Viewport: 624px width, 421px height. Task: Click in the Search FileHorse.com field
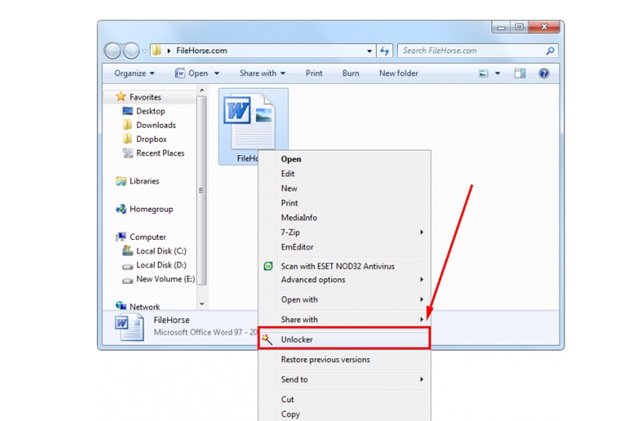[x=468, y=50]
